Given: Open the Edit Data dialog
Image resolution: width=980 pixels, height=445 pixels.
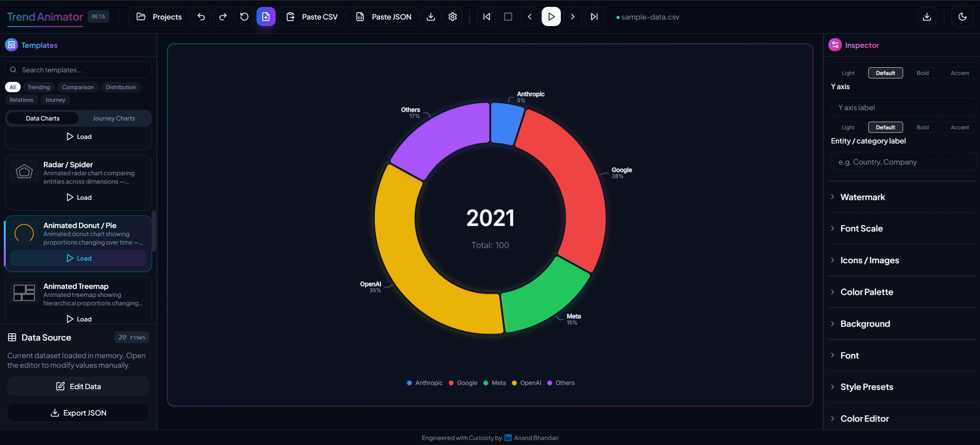Looking at the screenshot, I should point(78,386).
